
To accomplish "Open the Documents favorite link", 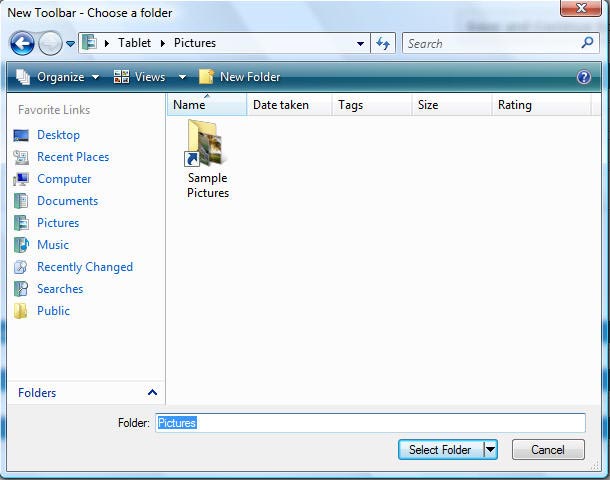I will tap(68, 201).
